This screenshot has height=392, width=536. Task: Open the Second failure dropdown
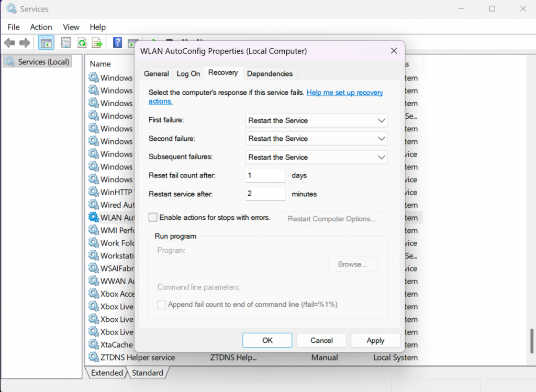pyautogui.click(x=316, y=138)
